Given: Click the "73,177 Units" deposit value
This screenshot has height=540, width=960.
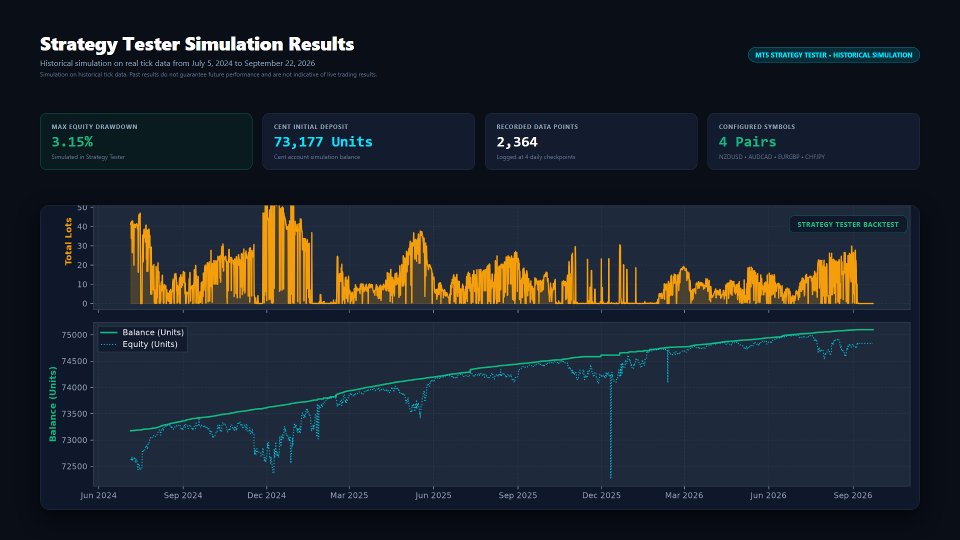Looking at the screenshot, I should coord(323,142).
